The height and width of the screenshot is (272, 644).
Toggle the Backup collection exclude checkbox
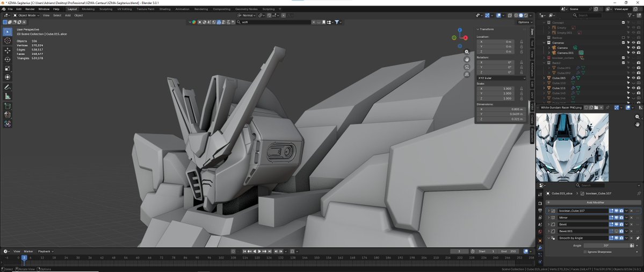[x=624, y=38]
